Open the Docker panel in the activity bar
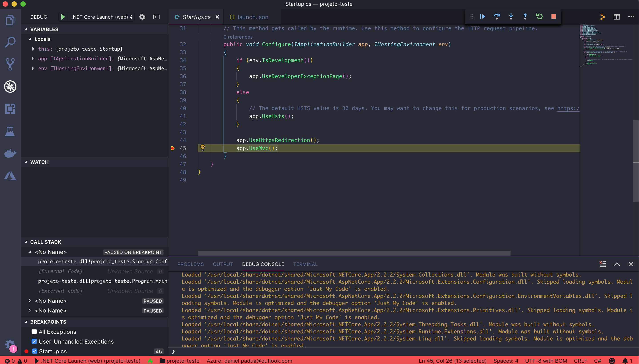This screenshot has width=639, height=364. 10,153
